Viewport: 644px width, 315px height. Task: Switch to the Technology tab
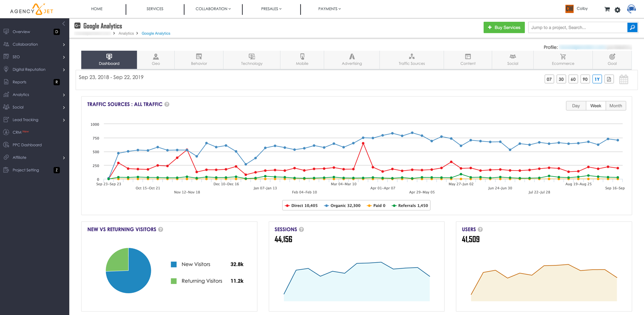[x=252, y=60]
